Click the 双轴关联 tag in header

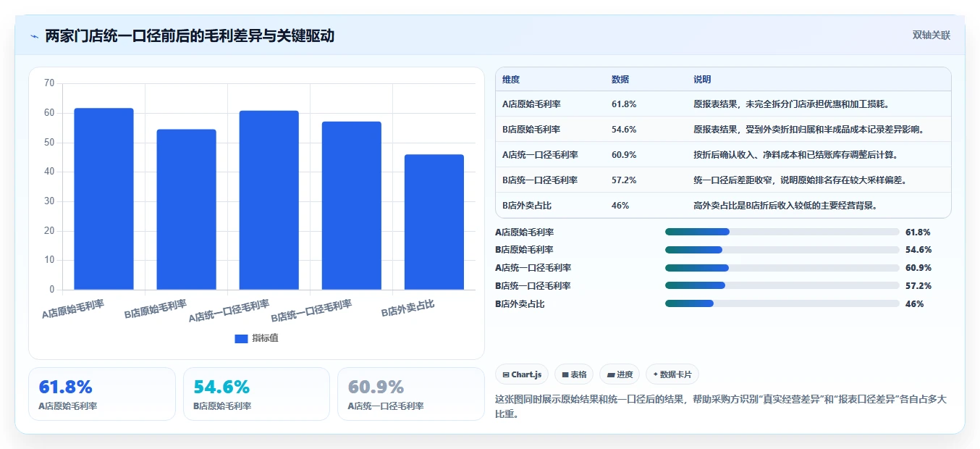pyautogui.click(x=931, y=35)
